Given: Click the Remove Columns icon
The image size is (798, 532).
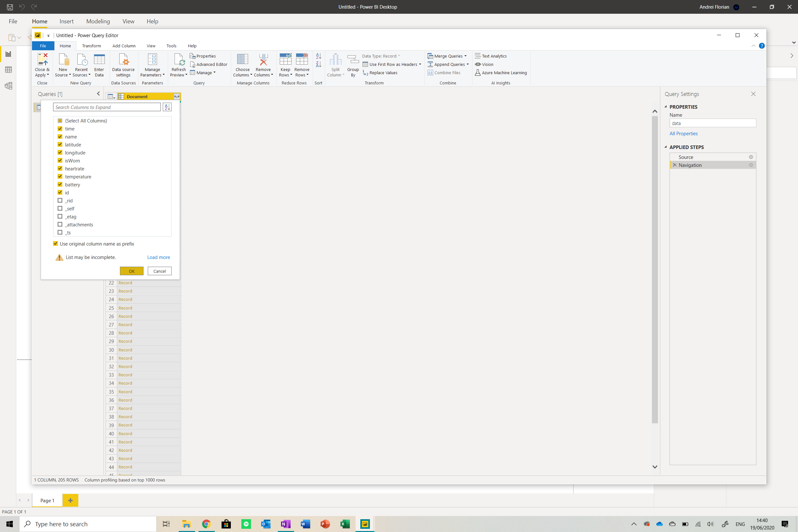Looking at the screenshot, I should [263, 60].
